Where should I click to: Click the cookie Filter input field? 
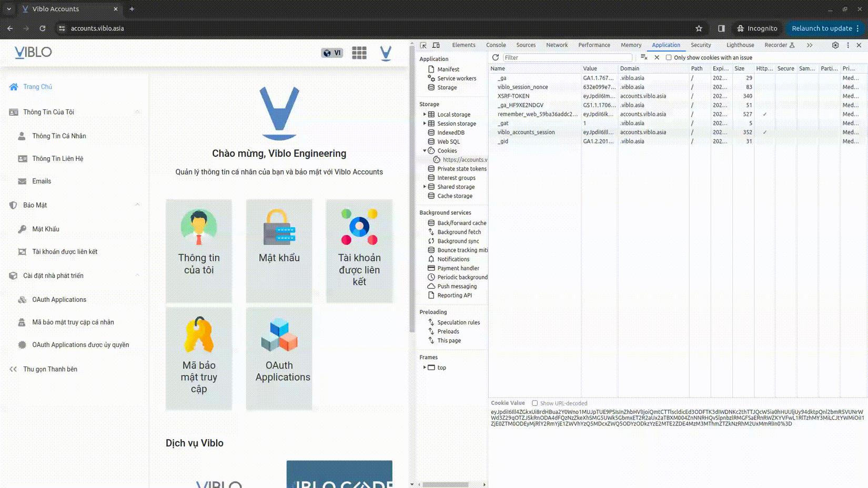(x=568, y=58)
